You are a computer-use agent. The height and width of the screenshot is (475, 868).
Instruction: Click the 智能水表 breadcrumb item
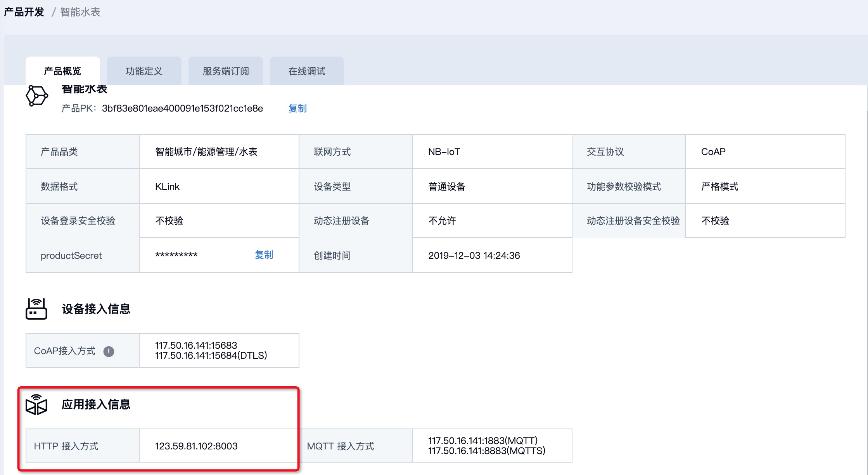click(80, 12)
